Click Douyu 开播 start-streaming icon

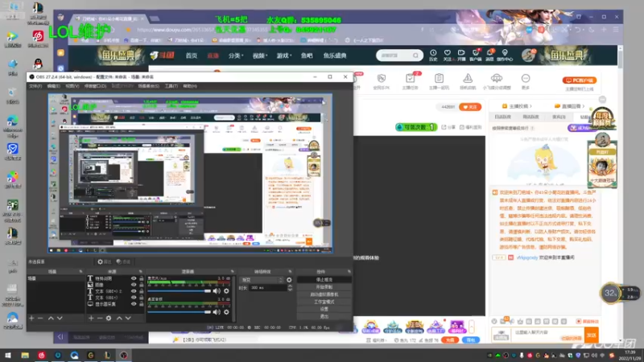[461, 55]
